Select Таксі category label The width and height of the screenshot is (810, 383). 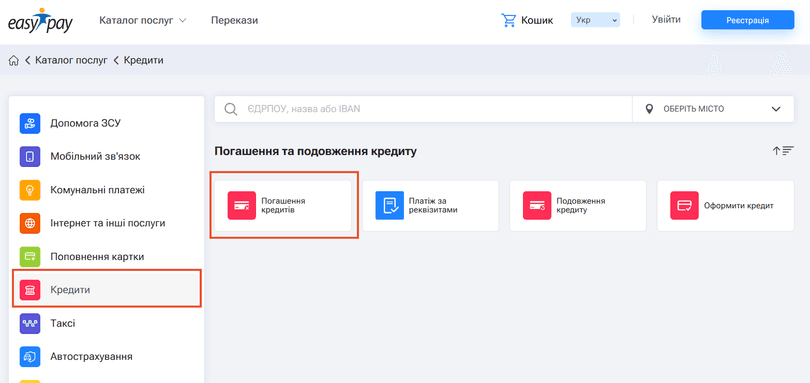point(63,324)
